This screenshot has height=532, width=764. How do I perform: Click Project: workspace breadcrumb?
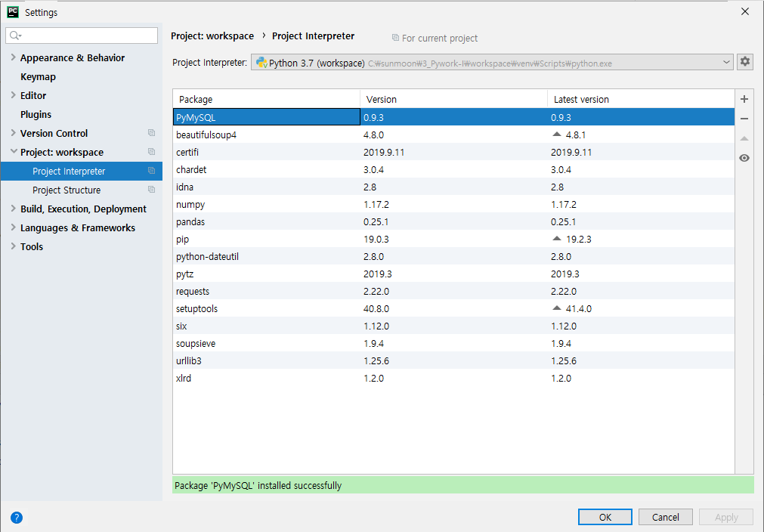click(x=212, y=36)
